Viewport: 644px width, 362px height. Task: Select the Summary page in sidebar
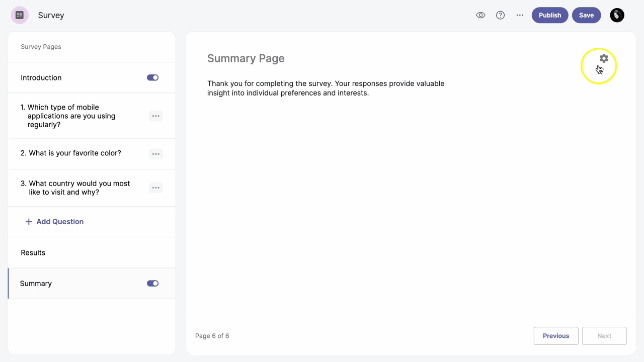[36, 284]
